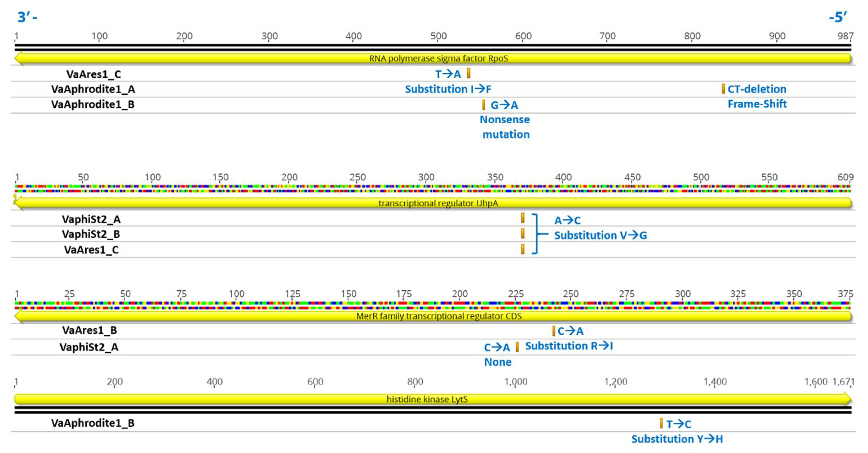This screenshot has height=453, width=868.
Task: Click the RNA polymerase sigma factor RpoS annotation
Action: point(438,58)
